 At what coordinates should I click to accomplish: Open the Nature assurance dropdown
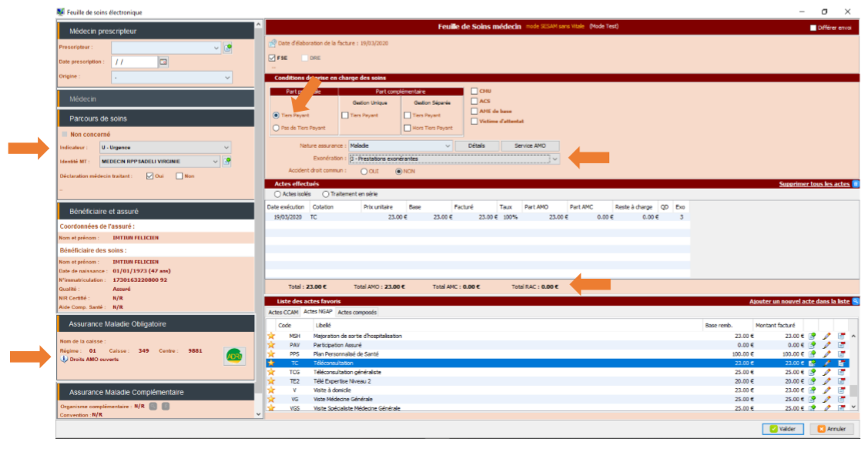coord(447,146)
